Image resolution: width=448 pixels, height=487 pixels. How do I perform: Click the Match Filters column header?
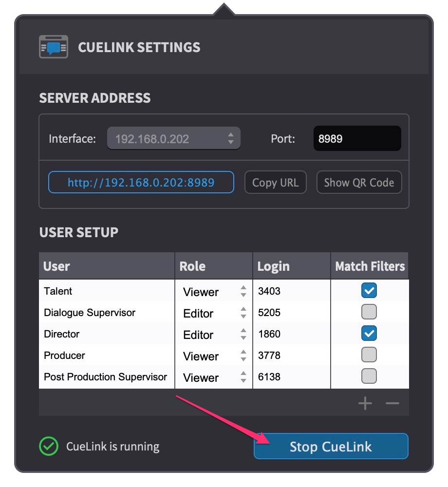370,266
